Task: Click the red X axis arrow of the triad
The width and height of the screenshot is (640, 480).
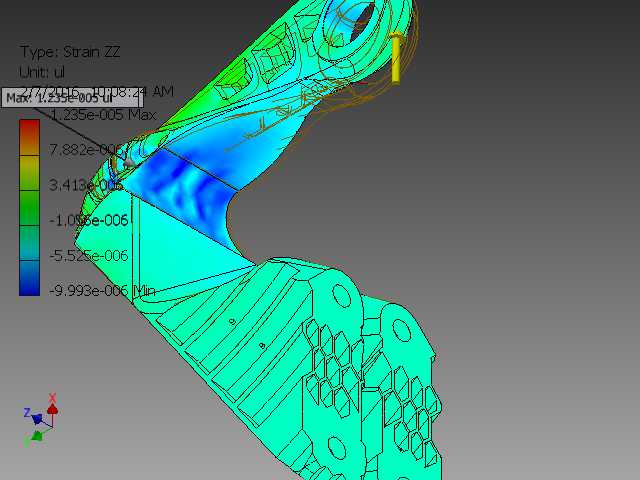Action: pos(52,409)
